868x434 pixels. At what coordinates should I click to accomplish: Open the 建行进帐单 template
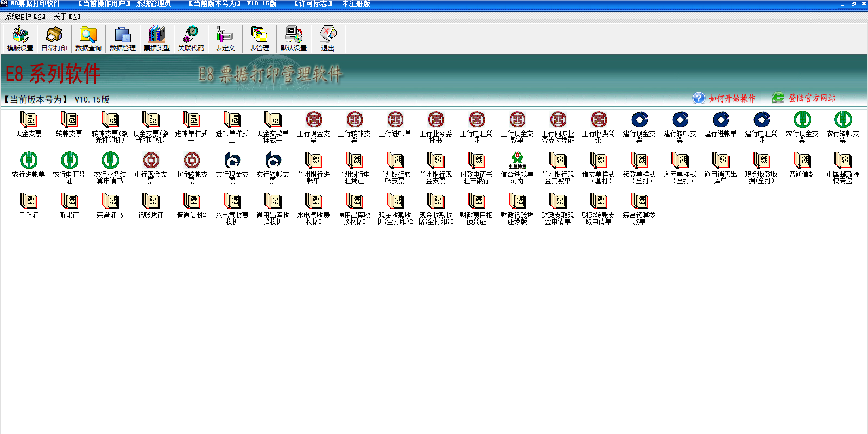721,124
